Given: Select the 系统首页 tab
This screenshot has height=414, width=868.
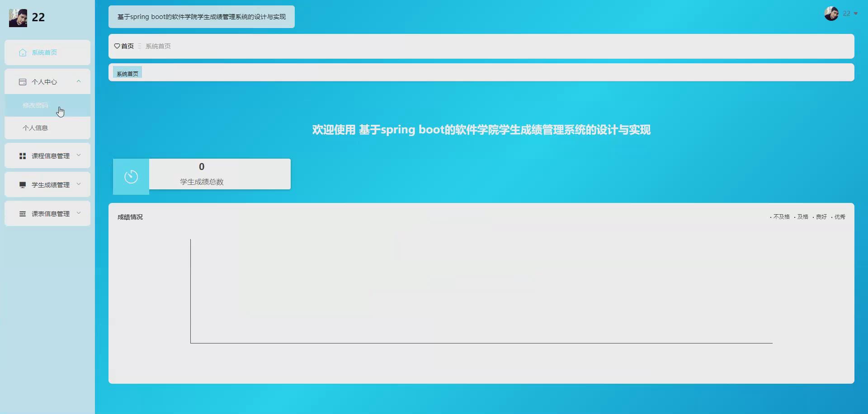Looking at the screenshot, I should 127,72.
